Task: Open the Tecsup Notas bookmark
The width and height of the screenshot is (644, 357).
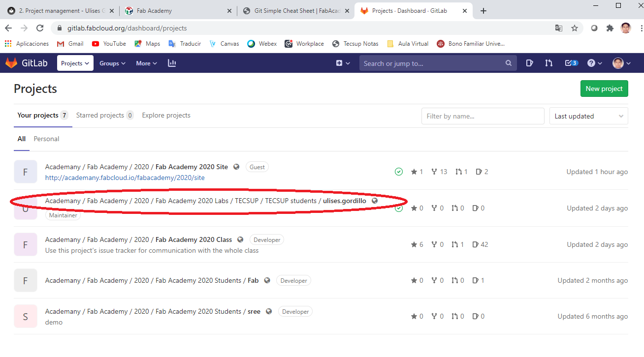Action: [x=355, y=44]
